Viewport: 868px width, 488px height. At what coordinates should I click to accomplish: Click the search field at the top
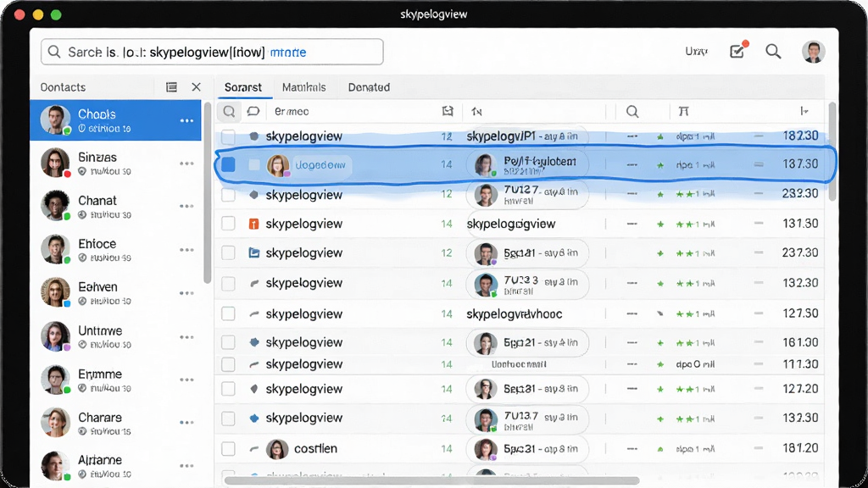[212, 52]
